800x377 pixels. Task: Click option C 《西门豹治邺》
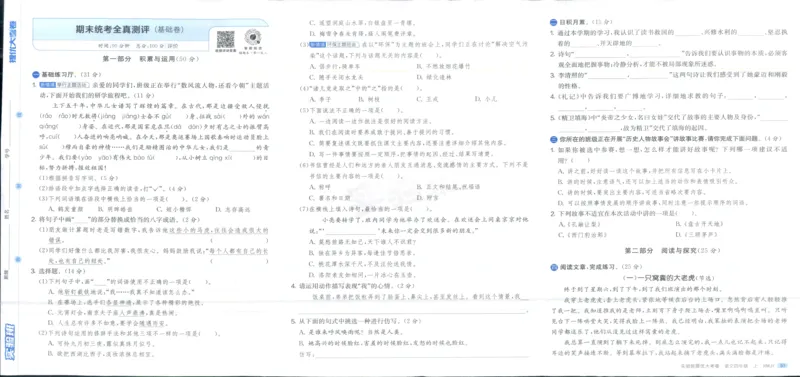tap(583, 235)
